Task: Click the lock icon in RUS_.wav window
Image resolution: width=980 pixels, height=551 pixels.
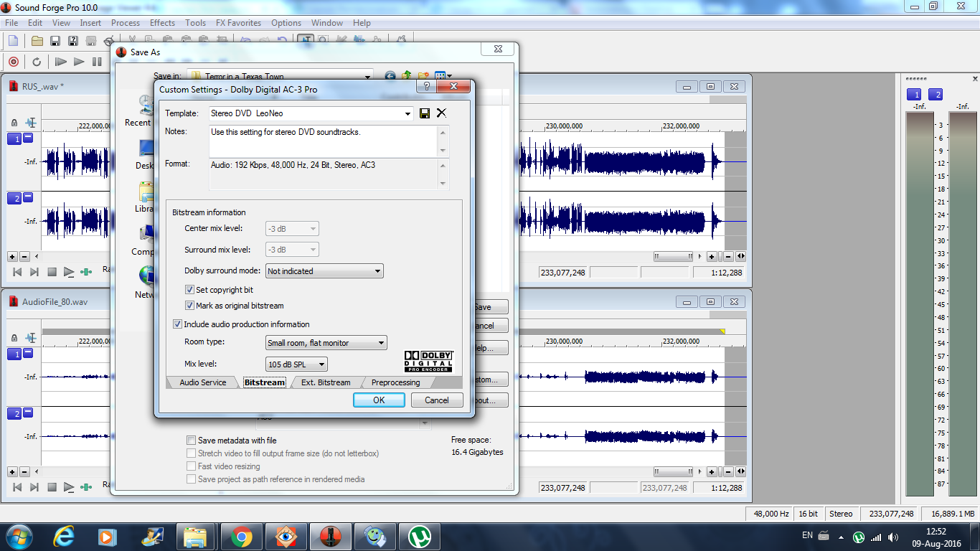Action: click(14, 123)
